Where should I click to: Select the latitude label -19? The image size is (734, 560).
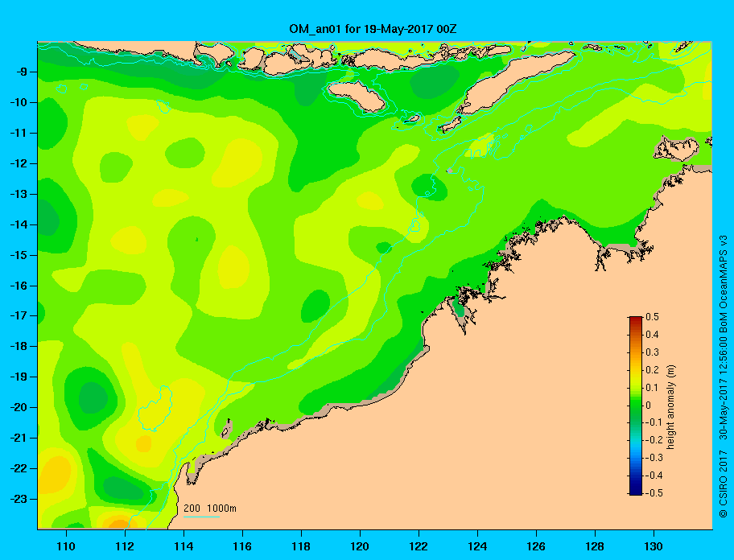tap(18, 377)
